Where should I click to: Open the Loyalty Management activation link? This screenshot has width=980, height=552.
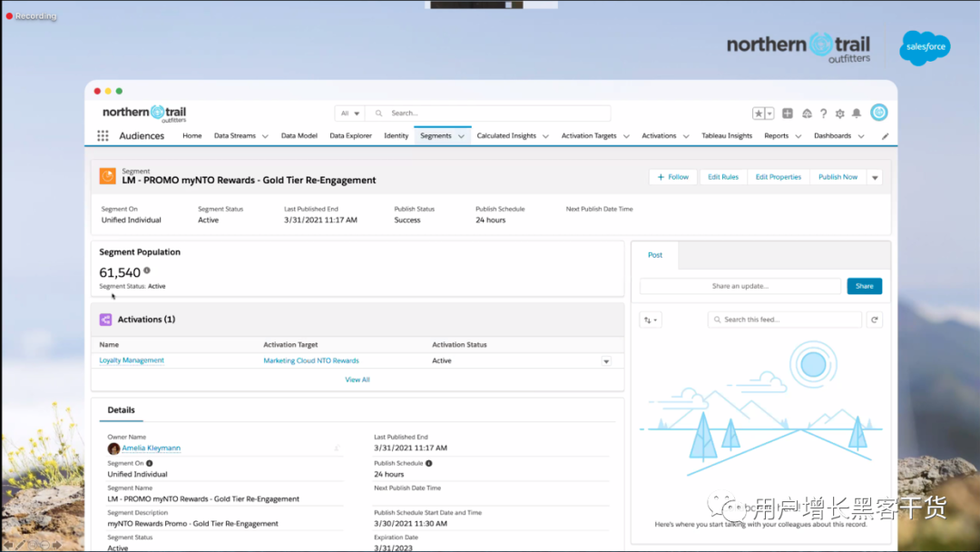(x=132, y=360)
